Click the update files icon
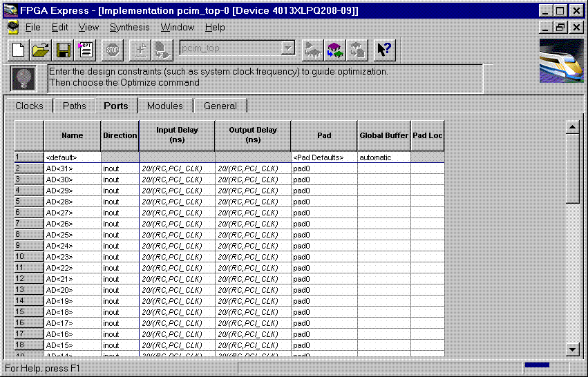The width and height of the screenshot is (588, 377). pos(162,50)
